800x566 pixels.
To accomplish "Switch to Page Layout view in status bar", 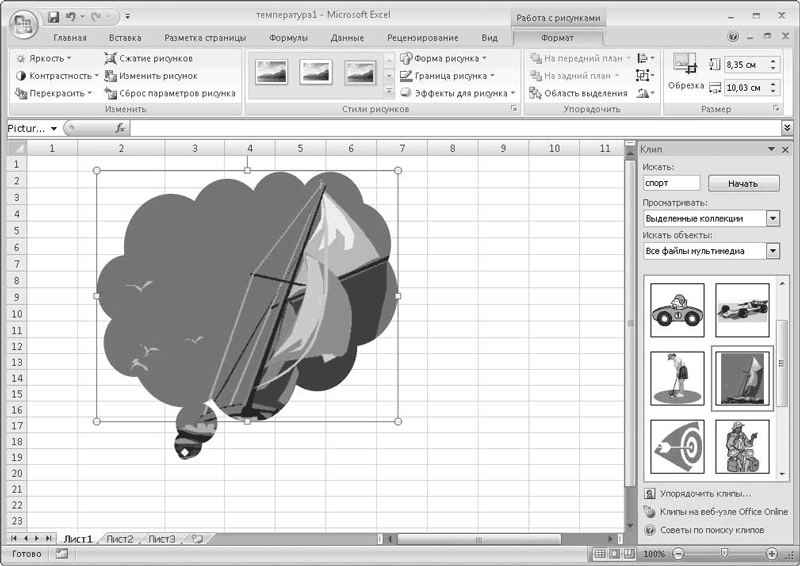I will tap(615, 553).
